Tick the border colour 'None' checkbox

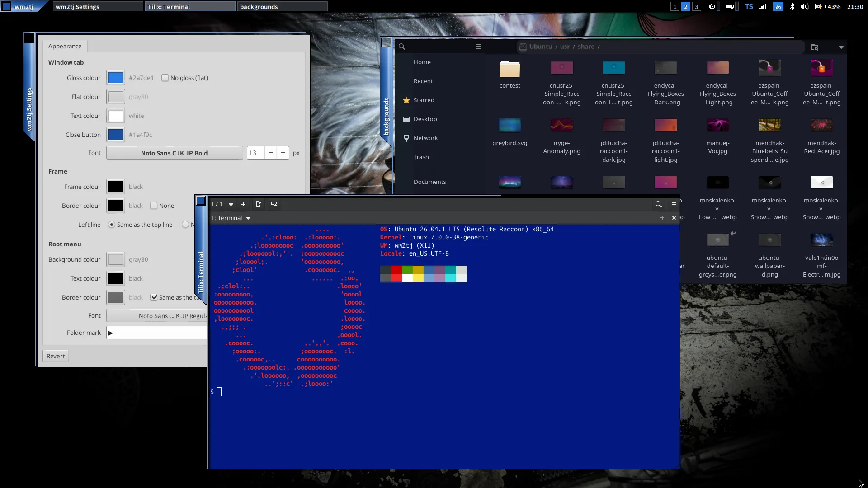pos(154,206)
